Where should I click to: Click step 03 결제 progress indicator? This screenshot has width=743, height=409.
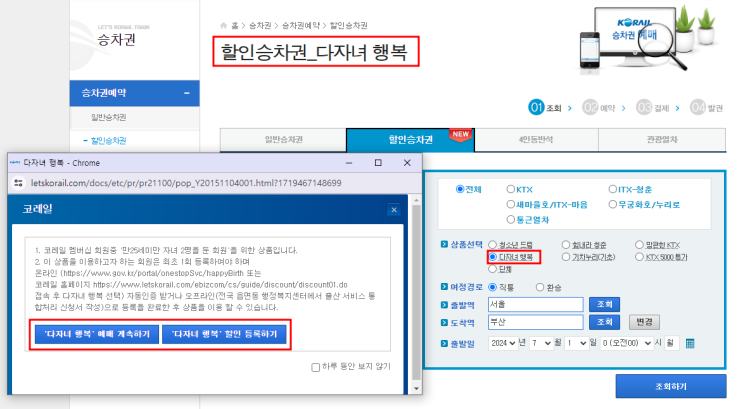pyautogui.click(x=652, y=108)
